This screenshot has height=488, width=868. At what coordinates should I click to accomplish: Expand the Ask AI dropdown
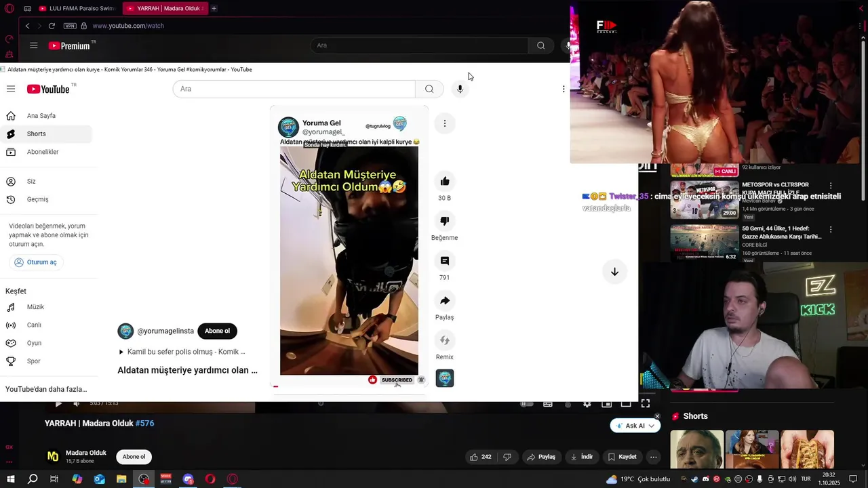[652, 426]
